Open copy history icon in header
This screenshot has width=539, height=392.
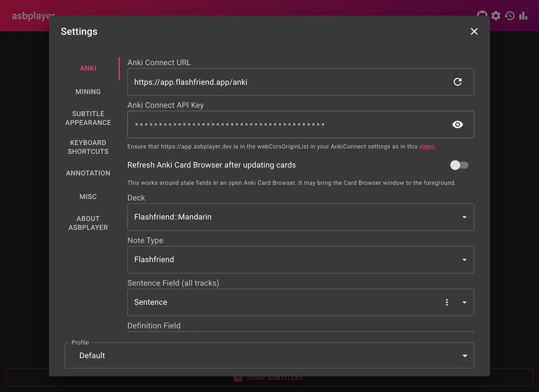pyautogui.click(x=510, y=15)
